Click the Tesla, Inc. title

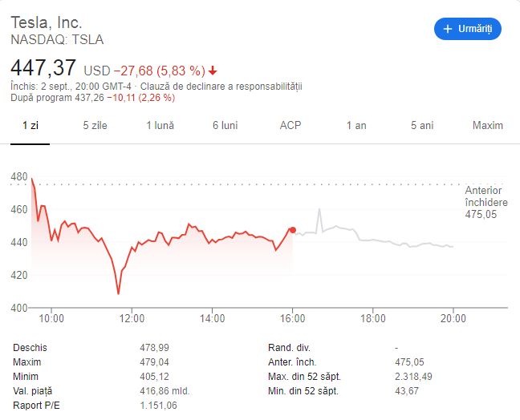coord(47,22)
